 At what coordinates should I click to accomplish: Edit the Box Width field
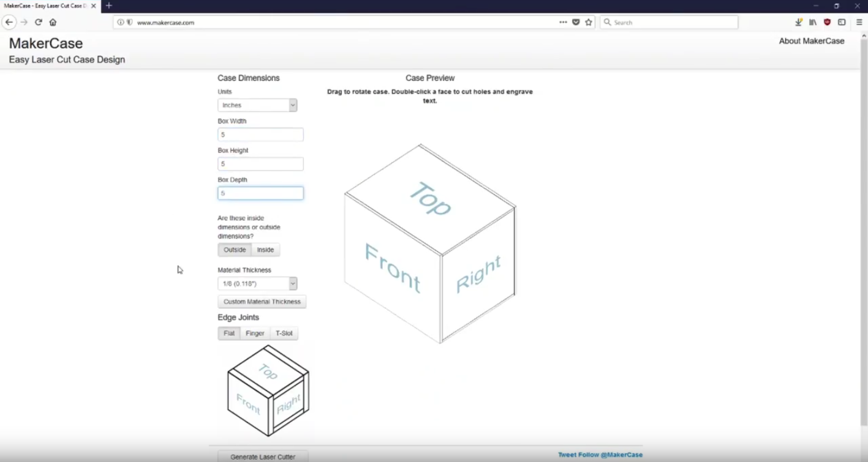[260, 135]
